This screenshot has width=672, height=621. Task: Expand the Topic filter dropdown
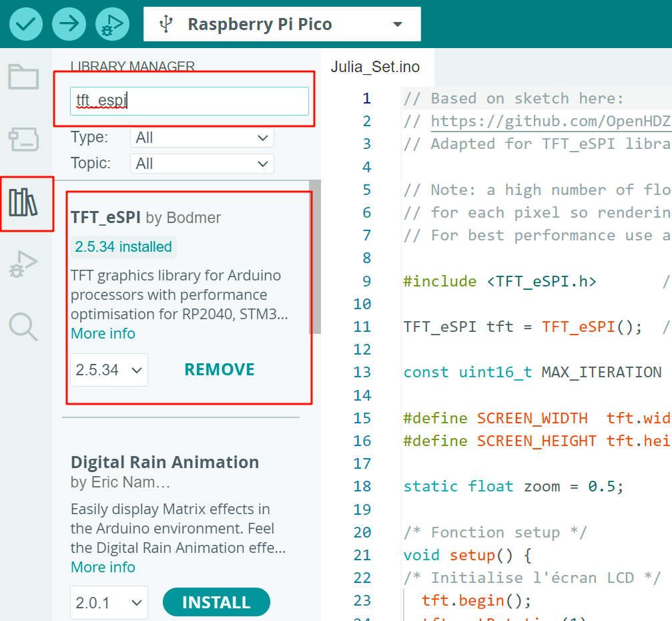202,164
